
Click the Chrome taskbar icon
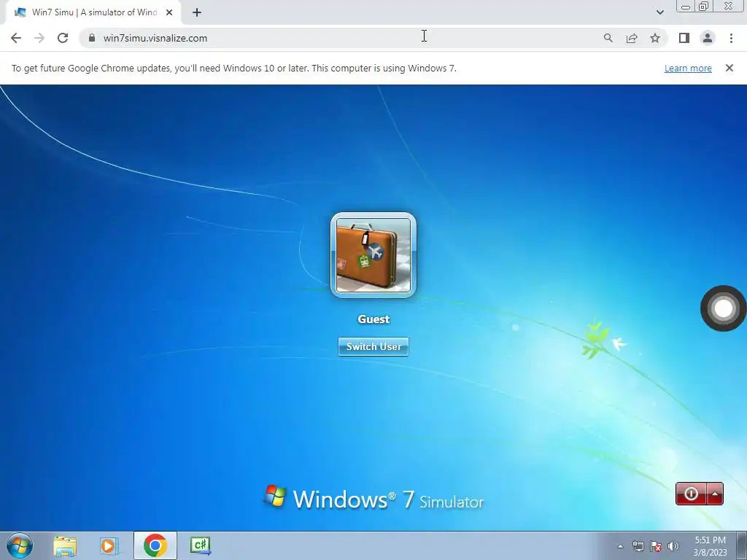[x=155, y=545]
